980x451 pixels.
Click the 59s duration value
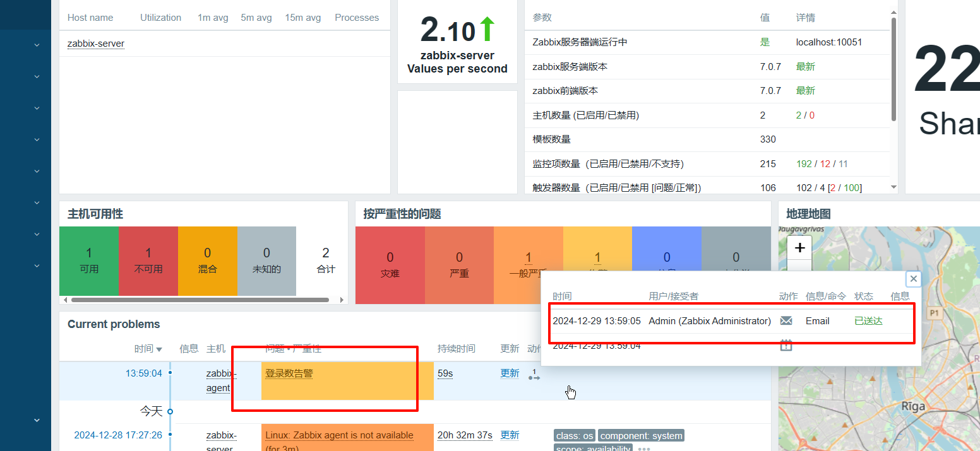[445, 373]
